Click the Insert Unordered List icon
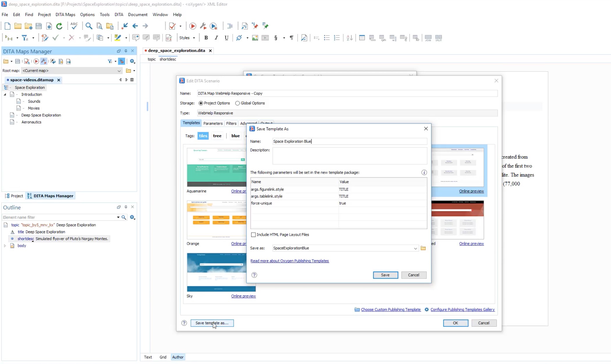 [x=327, y=38]
